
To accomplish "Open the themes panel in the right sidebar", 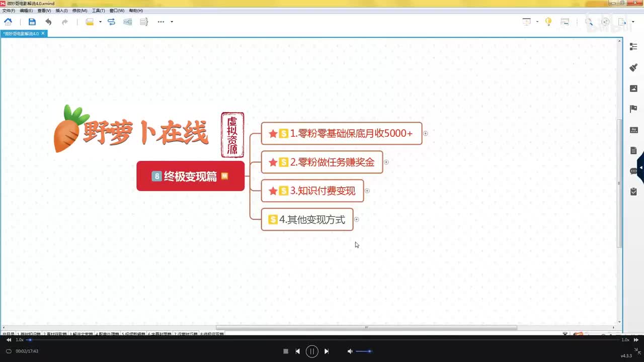I will 633,130.
